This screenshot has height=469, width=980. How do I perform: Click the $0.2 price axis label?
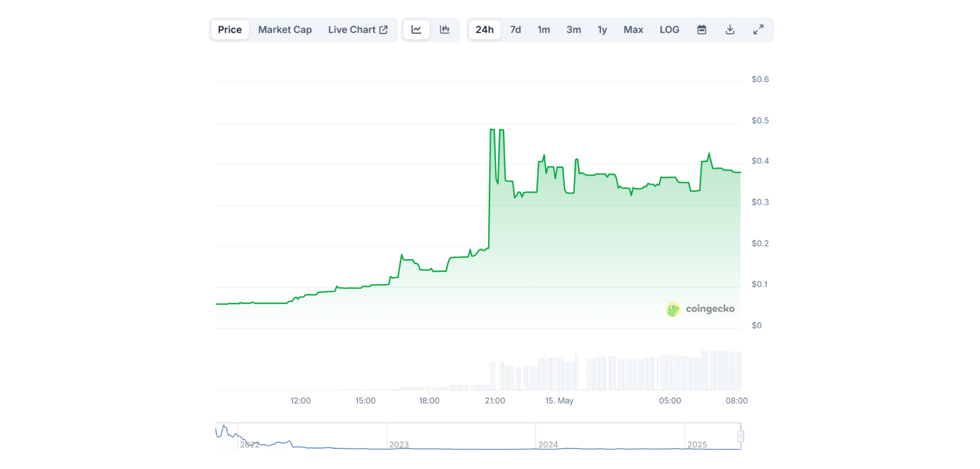[x=760, y=243]
